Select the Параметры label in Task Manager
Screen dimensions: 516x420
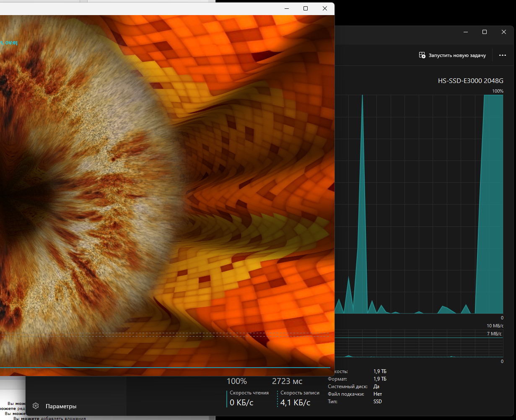[x=61, y=406]
